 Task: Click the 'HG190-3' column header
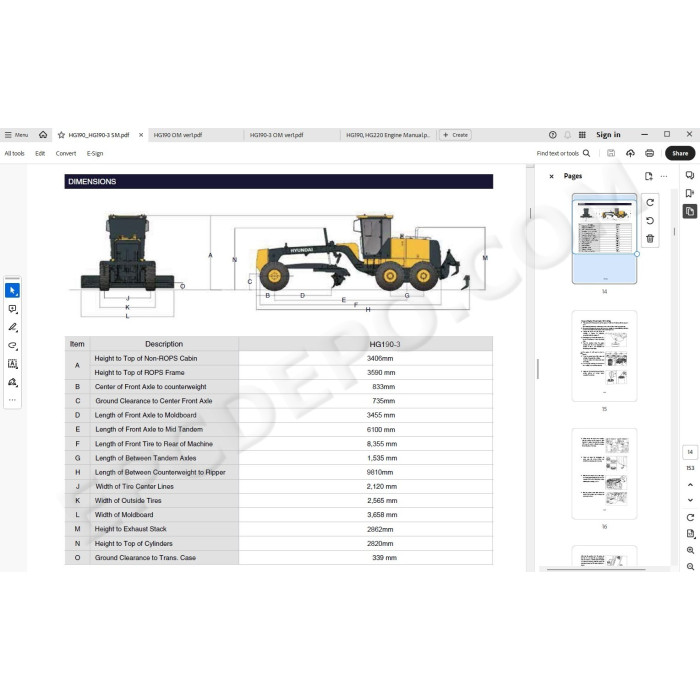pos(384,344)
